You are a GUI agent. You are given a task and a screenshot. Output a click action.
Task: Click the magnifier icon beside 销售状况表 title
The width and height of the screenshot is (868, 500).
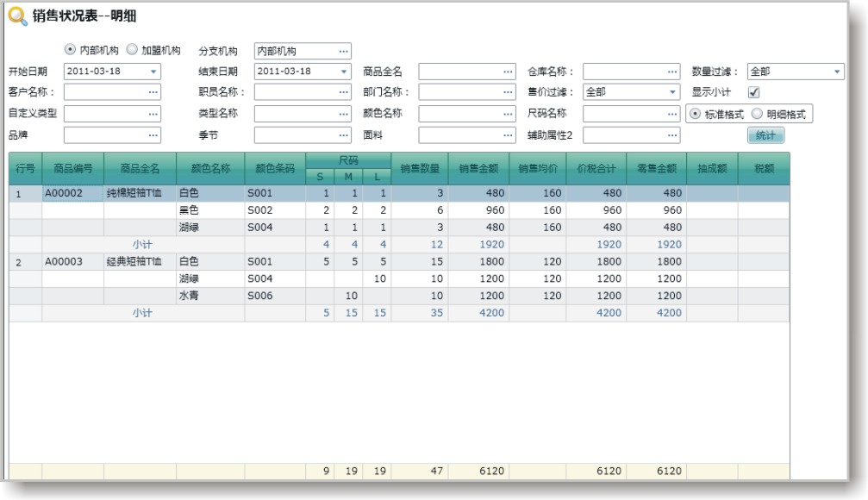(17, 16)
